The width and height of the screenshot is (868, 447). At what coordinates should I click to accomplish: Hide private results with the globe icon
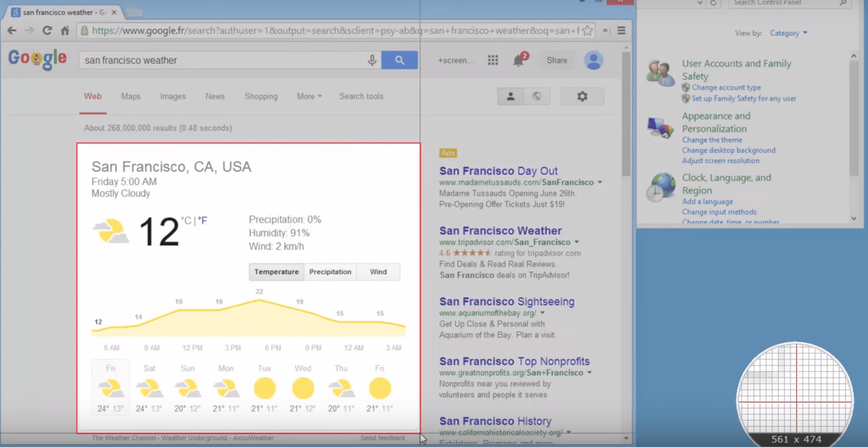coord(537,97)
